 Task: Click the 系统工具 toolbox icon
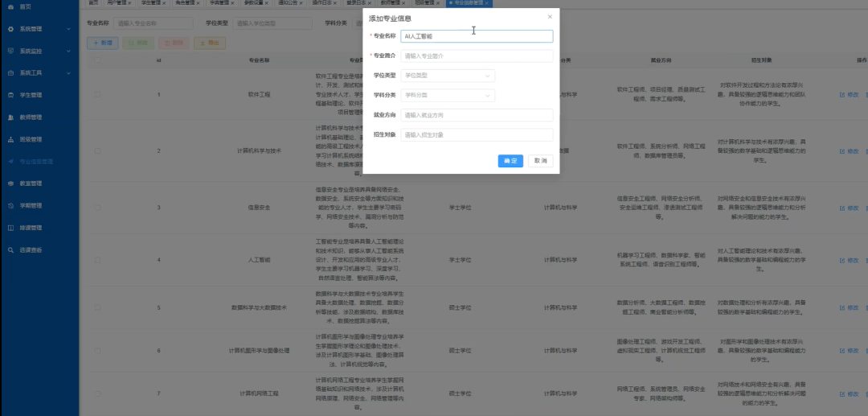click(11, 73)
